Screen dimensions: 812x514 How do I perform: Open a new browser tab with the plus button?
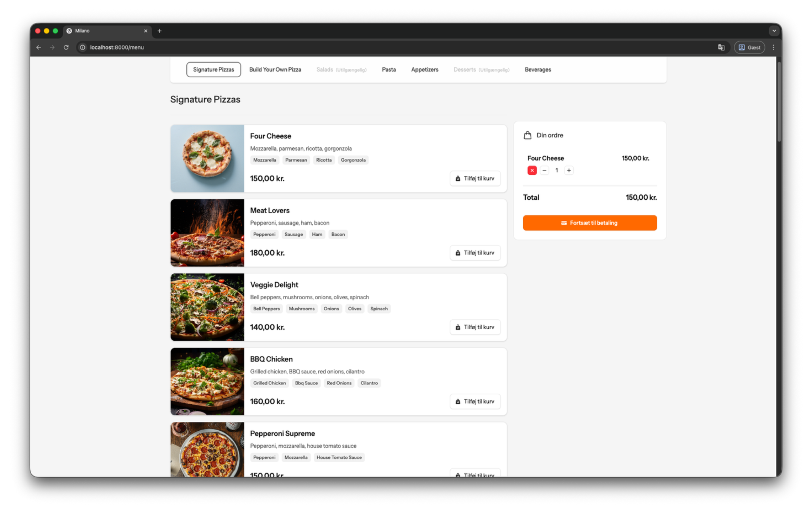click(159, 31)
